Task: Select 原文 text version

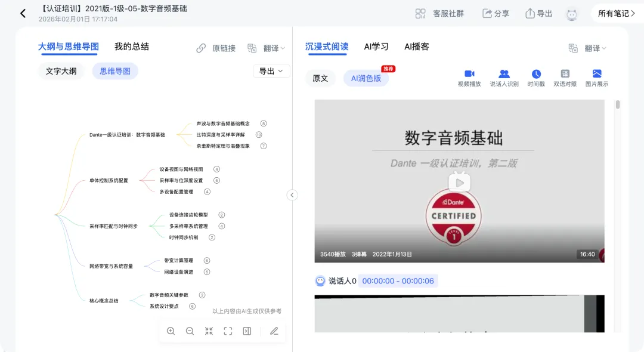Action: pos(320,78)
